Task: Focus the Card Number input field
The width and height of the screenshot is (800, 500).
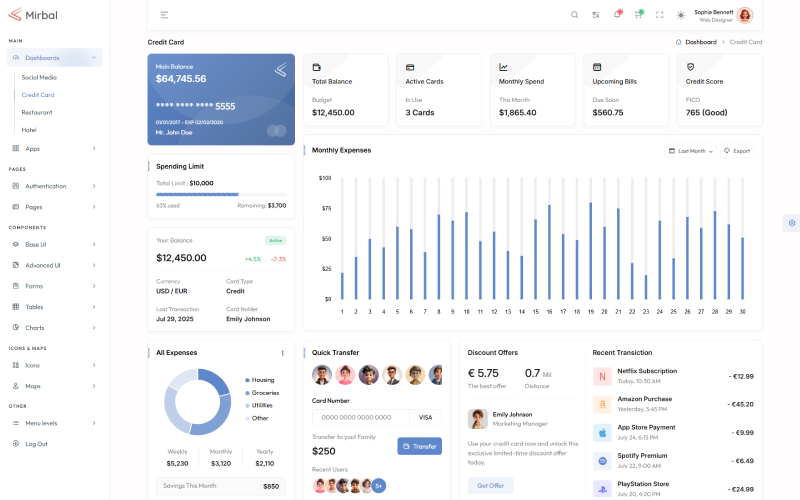Action: [360, 417]
